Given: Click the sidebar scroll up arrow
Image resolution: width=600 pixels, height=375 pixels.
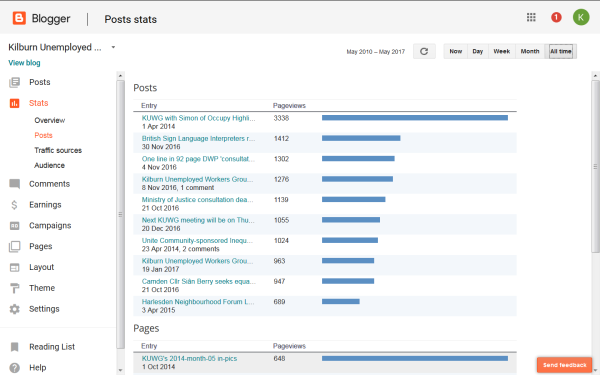Looking at the screenshot, I should [120, 76].
